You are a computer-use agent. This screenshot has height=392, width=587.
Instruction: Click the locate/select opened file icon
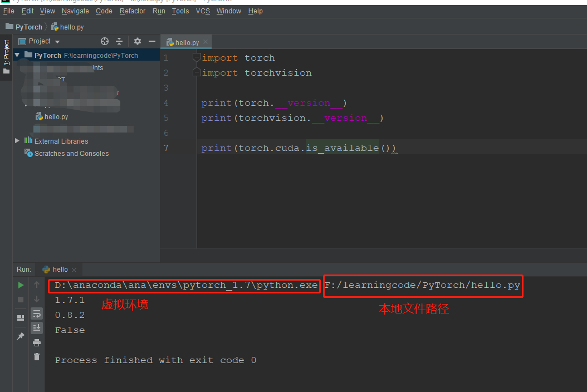click(105, 41)
